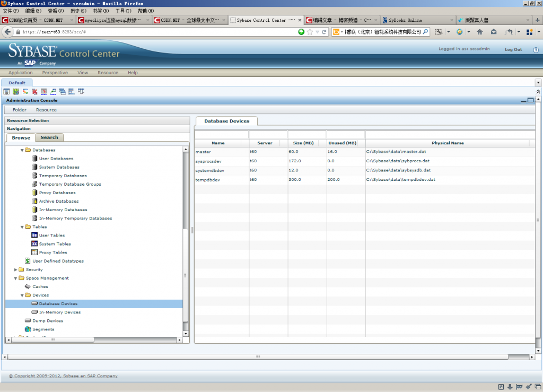Reload the page in Firefox

point(324,32)
